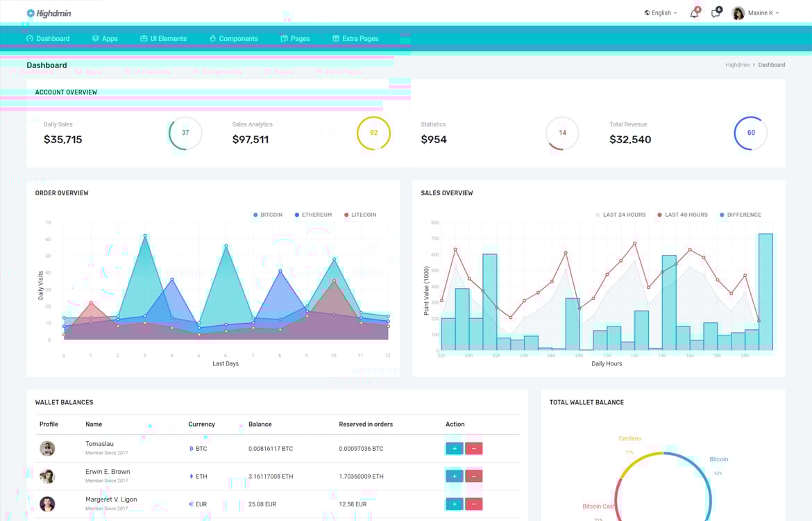Click the Daily Sales knob showing 37
This screenshot has width=812, height=521.
[185, 133]
